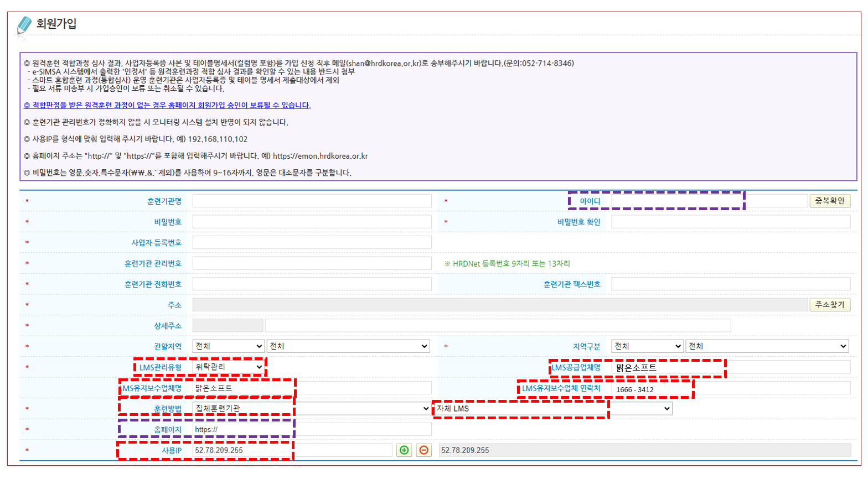Click the 사용IP input field
The width and height of the screenshot is (868, 479).
coord(292,450)
